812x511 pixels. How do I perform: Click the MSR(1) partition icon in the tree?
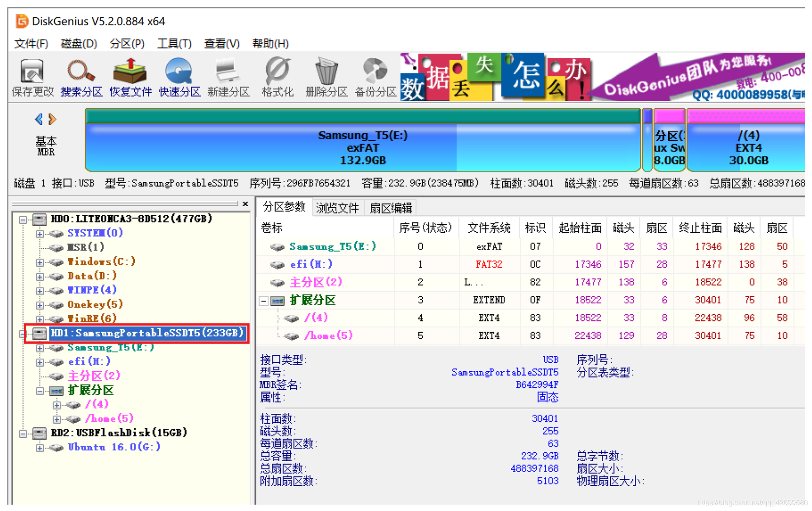56,248
